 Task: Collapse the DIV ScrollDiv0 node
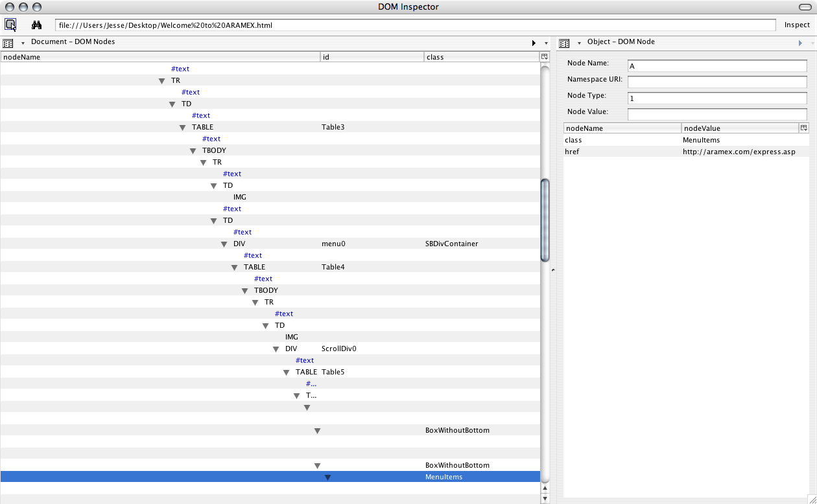[x=276, y=349]
